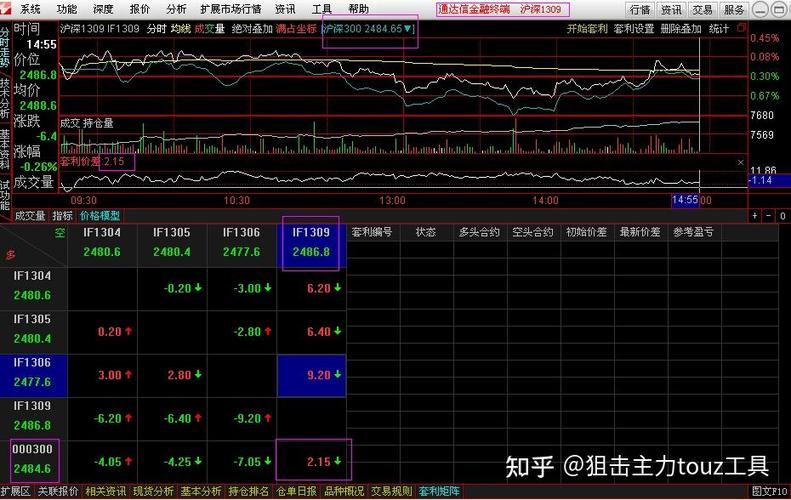The height and width of the screenshot is (500, 791).
Task: Open the 报价 menu
Action: 140,9
